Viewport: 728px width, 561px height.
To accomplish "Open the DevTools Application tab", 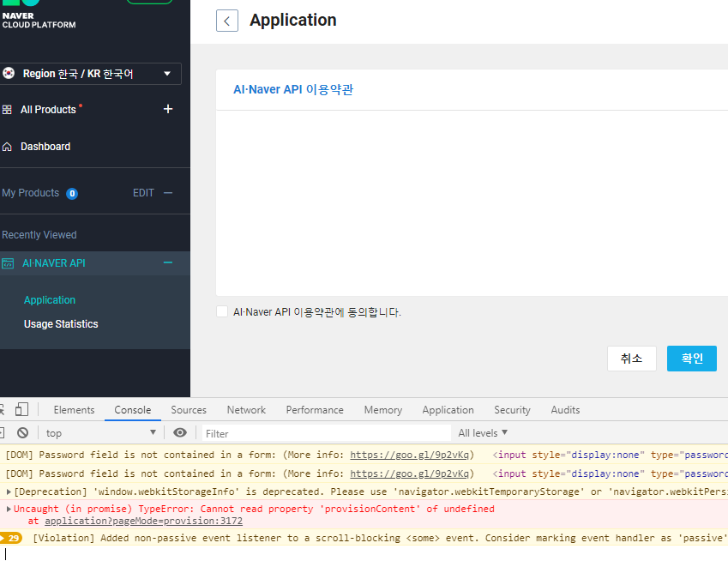I will click(x=448, y=410).
